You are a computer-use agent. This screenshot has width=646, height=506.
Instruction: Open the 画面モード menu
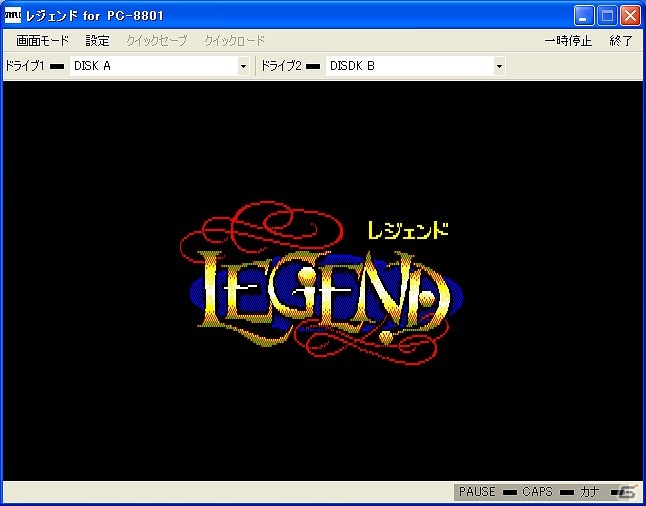point(42,41)
